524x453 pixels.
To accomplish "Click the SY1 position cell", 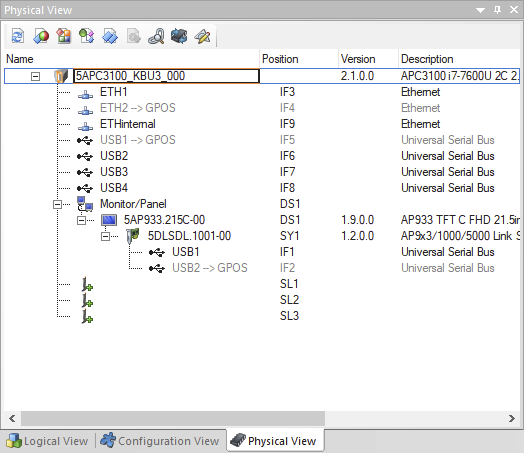I will click(289, 236).
